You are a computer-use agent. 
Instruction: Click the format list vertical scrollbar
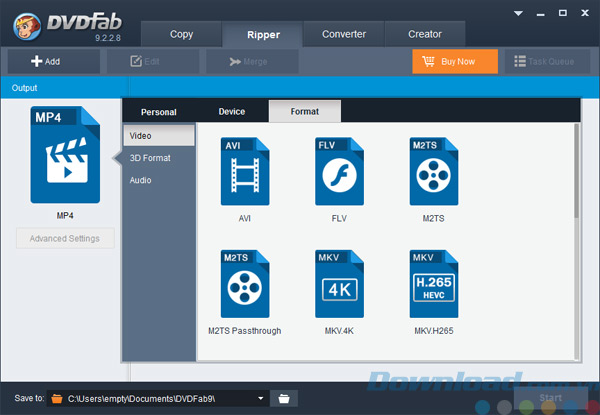click(577, 171)
